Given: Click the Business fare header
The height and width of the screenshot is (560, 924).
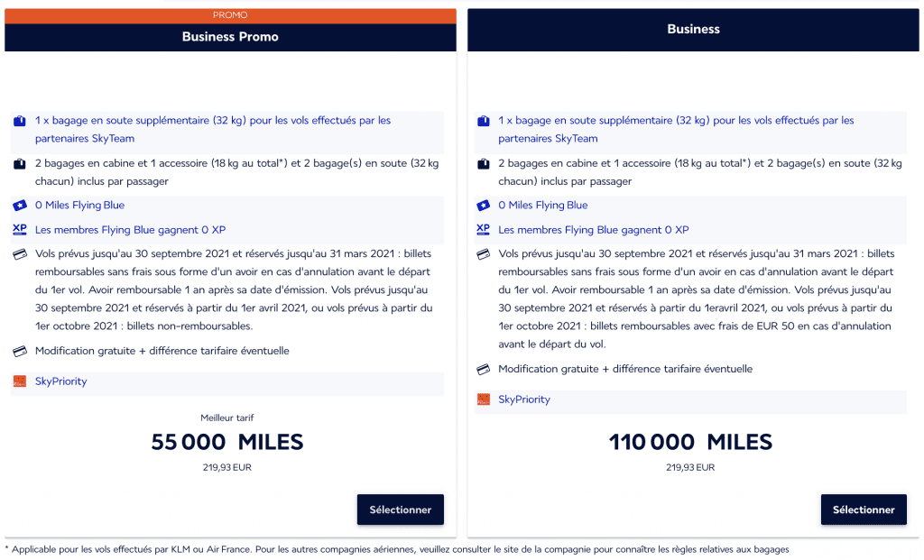Looking at the screenshot, I should pos(693,30).
